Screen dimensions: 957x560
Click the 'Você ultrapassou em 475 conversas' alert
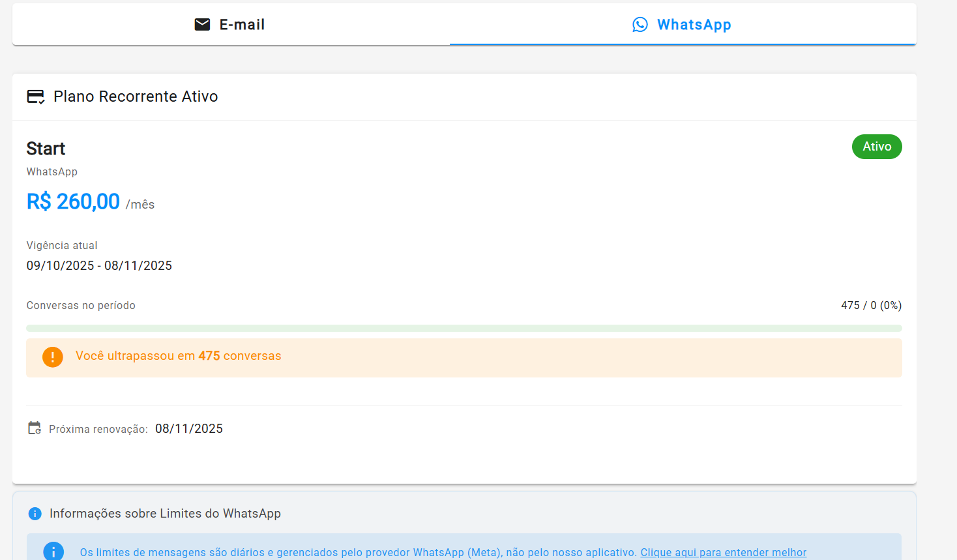click(178, 356)
